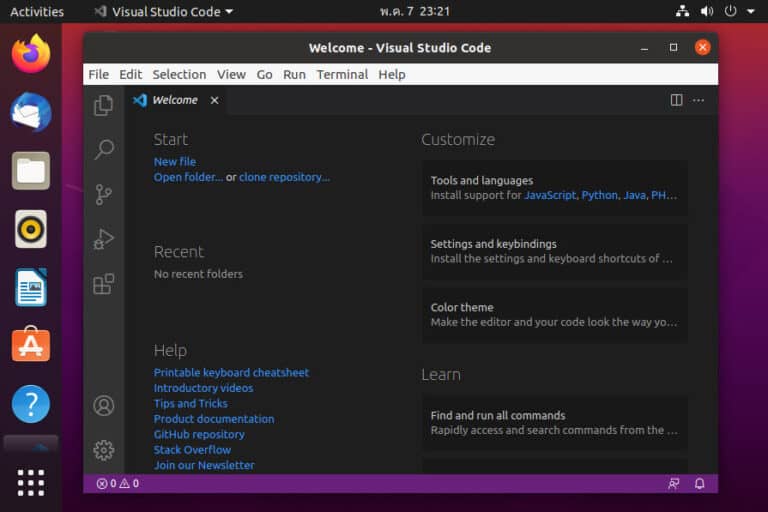Open the clock and calendar in top bar

tap(415, 12)
